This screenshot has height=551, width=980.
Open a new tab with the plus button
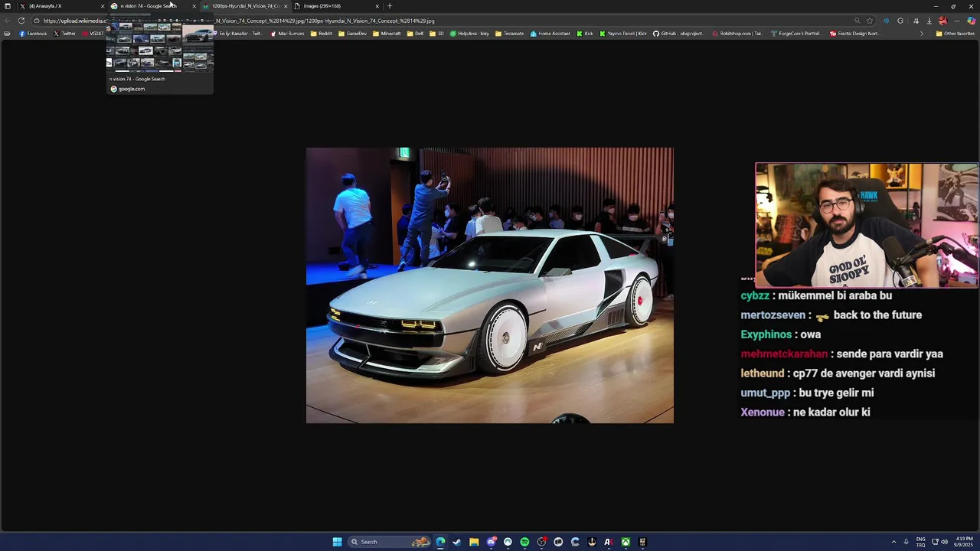(389, 6)
